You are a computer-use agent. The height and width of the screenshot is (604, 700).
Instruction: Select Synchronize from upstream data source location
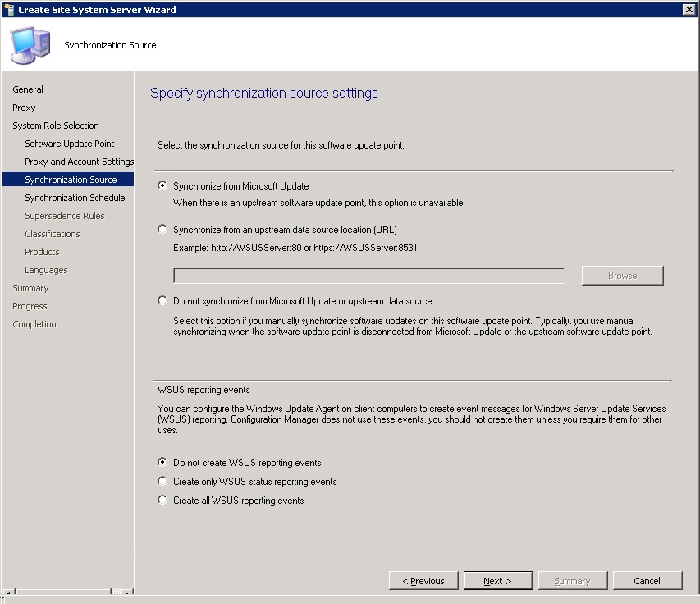coord(162,230)
